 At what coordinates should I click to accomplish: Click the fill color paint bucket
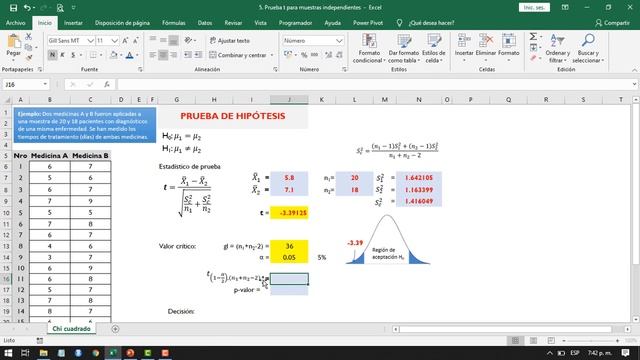(114, 55)
